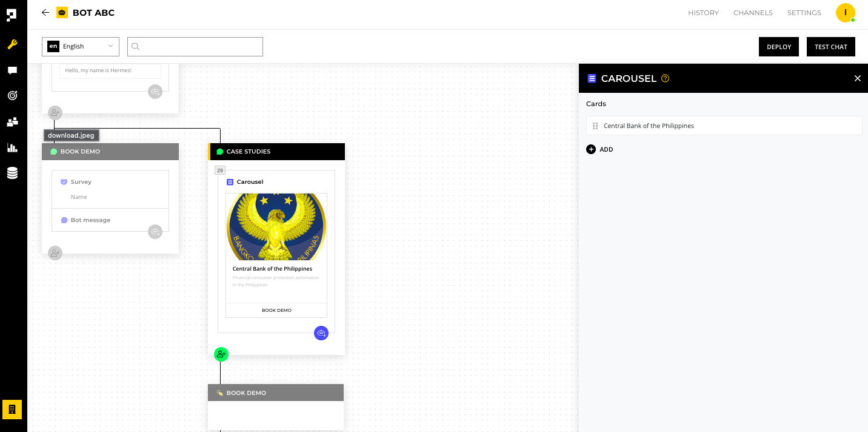This screenshot has width=868, height=432.
Task: Open the user profile avatar
Action: click(x=845, y=13)
